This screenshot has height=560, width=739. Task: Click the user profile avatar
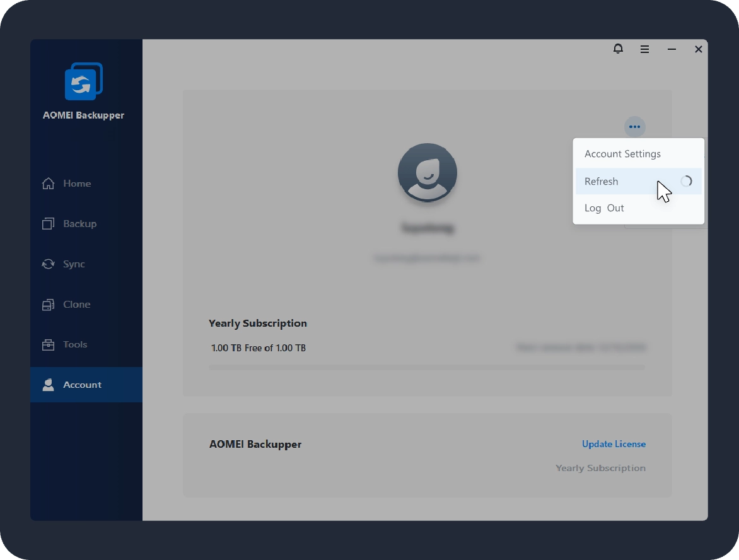point(427,173)
